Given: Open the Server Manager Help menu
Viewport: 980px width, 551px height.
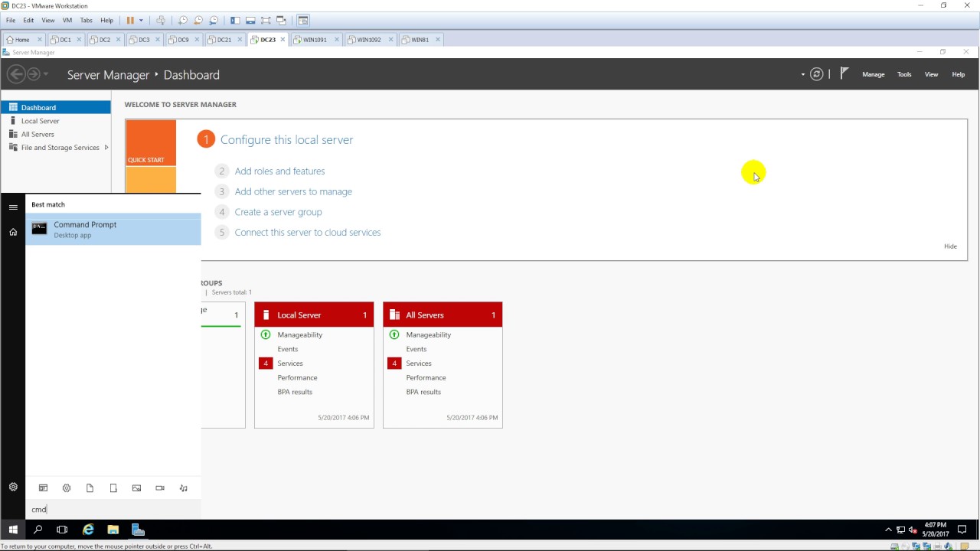Looking at the screenshot, I should coord(958,74).
